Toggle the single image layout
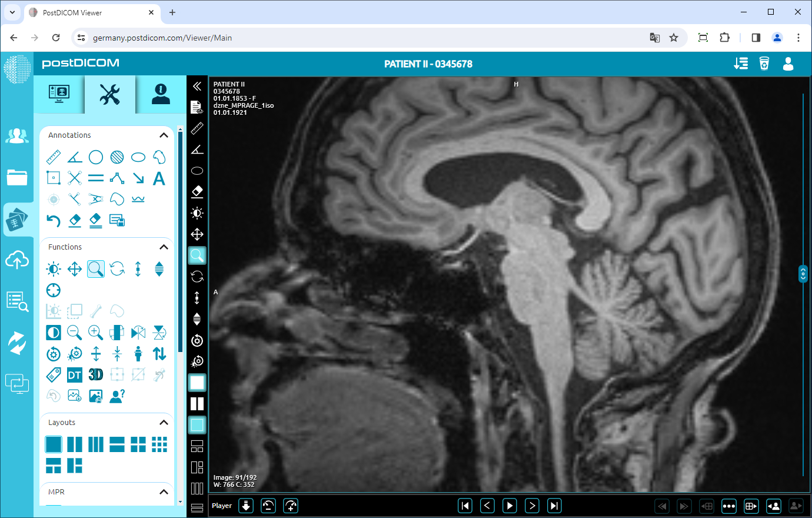 pyautogui.click(x=54, y=444)
